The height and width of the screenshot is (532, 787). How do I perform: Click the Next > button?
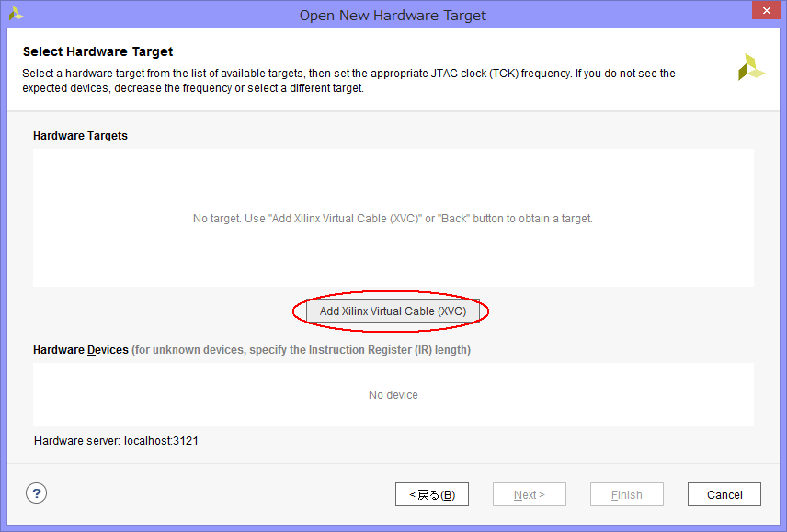point(529,494)
